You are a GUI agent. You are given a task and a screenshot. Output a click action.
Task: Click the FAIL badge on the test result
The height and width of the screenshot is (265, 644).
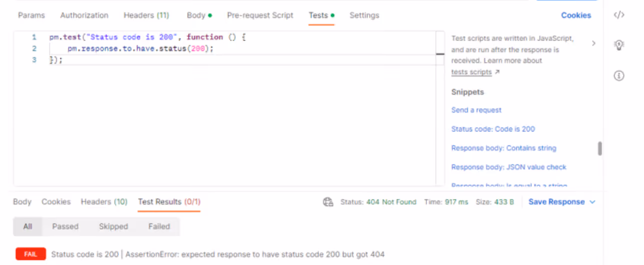(x=31, y=254)
